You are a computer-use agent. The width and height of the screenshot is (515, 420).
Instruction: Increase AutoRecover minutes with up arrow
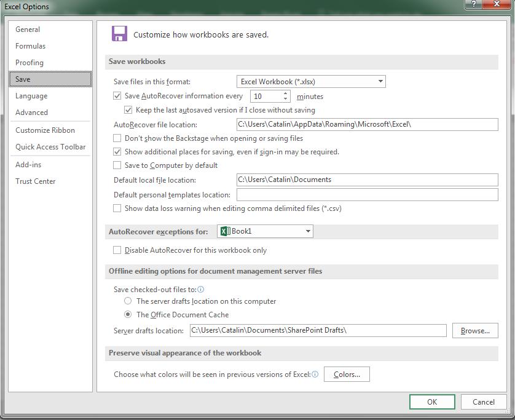click(285, 93)
